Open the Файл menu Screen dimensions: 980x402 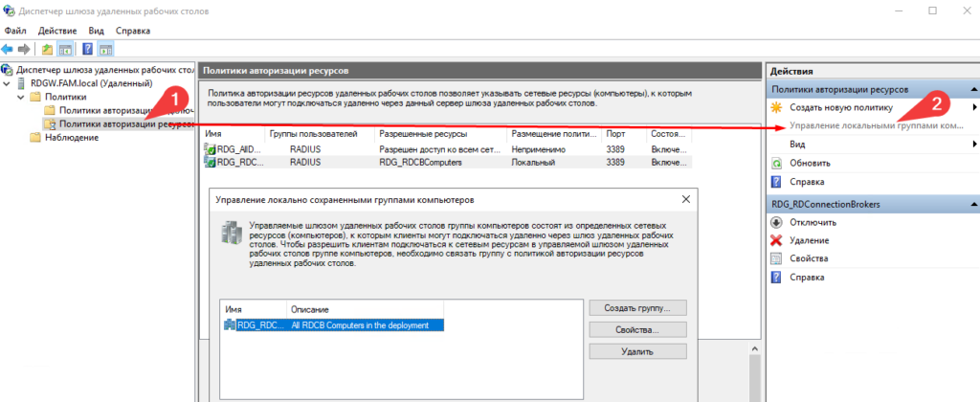point(15,31)
